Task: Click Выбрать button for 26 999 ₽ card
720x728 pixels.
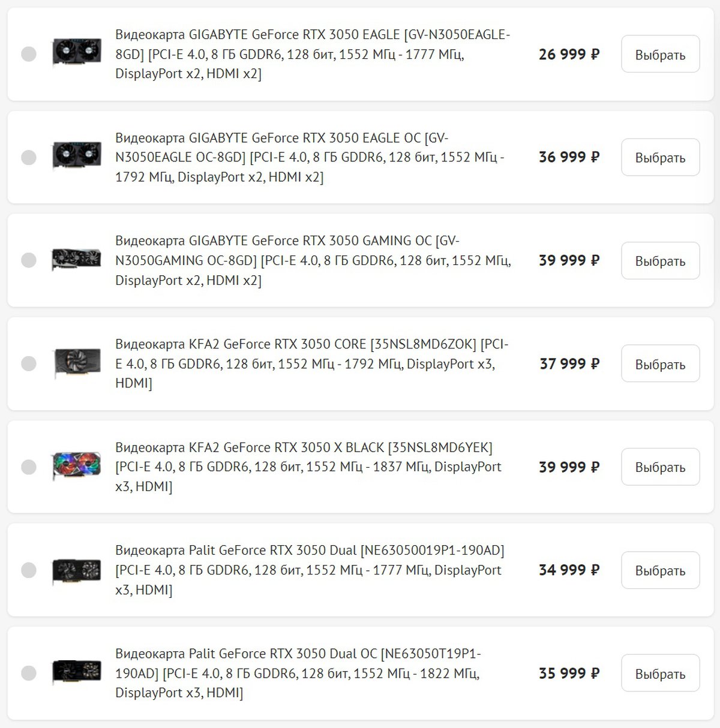Action: coord(660,54)
